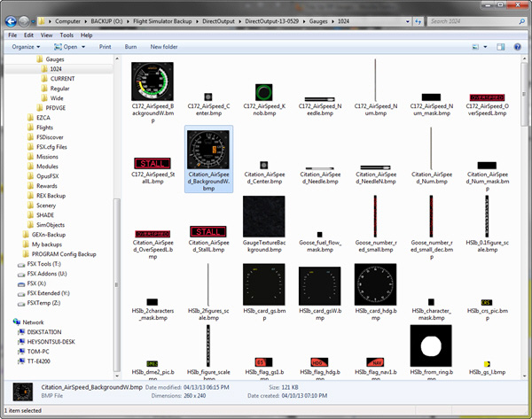Open the Tools menu
Viewport: 532px width, 419px height.
pos(66,35)
